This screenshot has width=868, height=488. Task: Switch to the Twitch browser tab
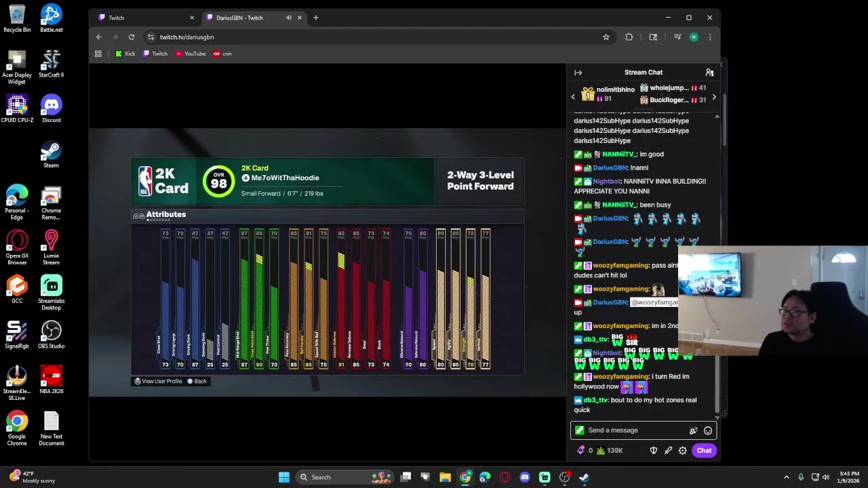click(145, 18)
